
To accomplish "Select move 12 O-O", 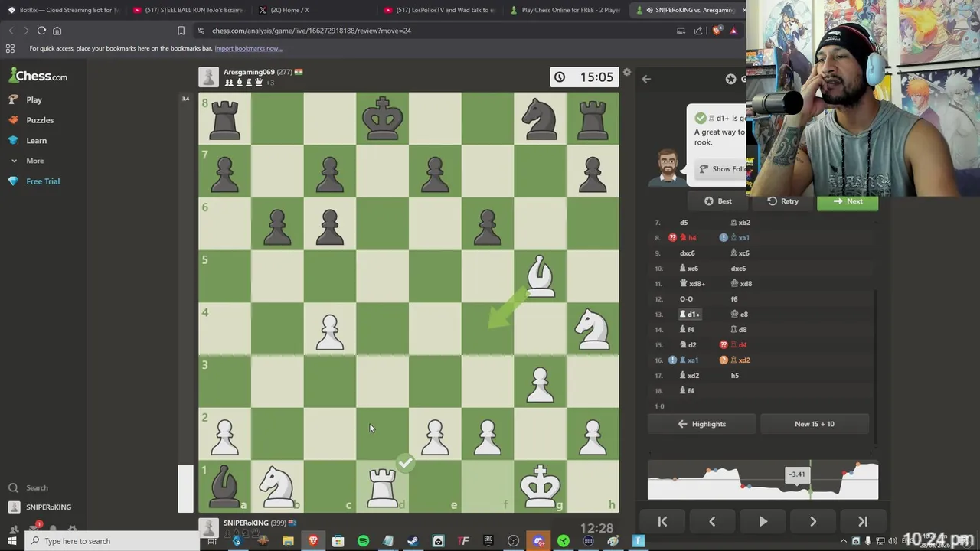I will pos(686,299).
